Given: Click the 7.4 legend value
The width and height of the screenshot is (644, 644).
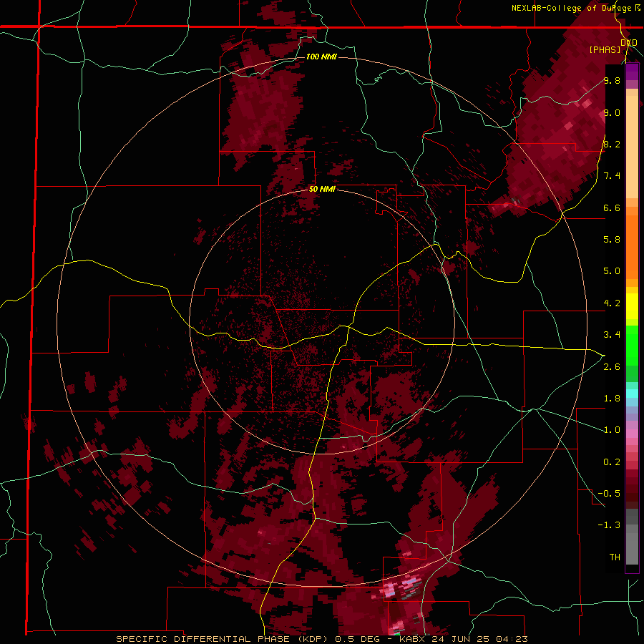Looking at the screenshot, I should tap(612, 176).
